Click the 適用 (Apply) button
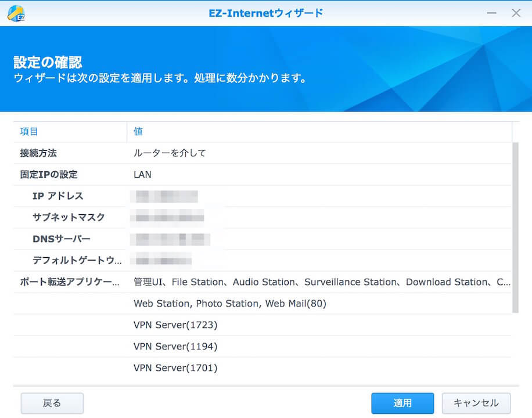The width and height of the screenshot is (532, 418). pyautogui.click(x=402, y=403)
